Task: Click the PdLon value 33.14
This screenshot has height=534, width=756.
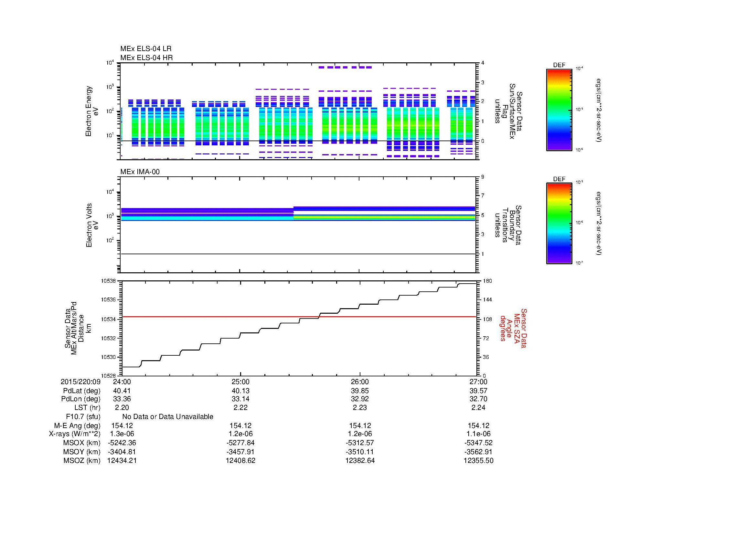Action: point(241,399)
